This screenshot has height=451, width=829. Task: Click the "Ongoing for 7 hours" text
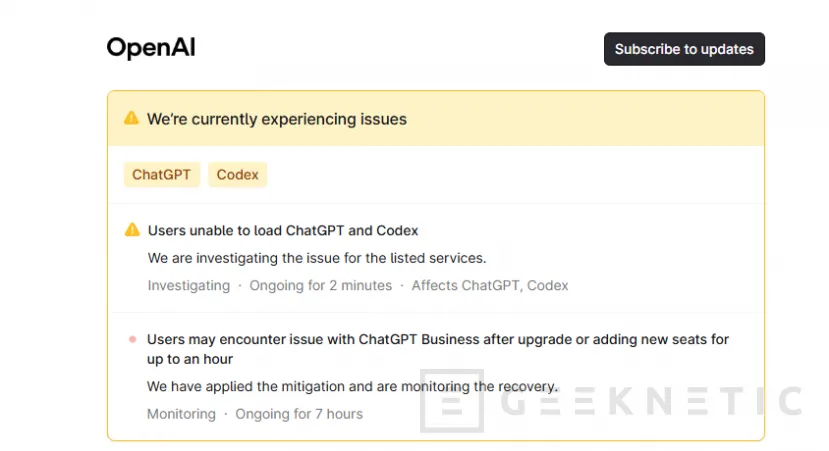(299, 413)
